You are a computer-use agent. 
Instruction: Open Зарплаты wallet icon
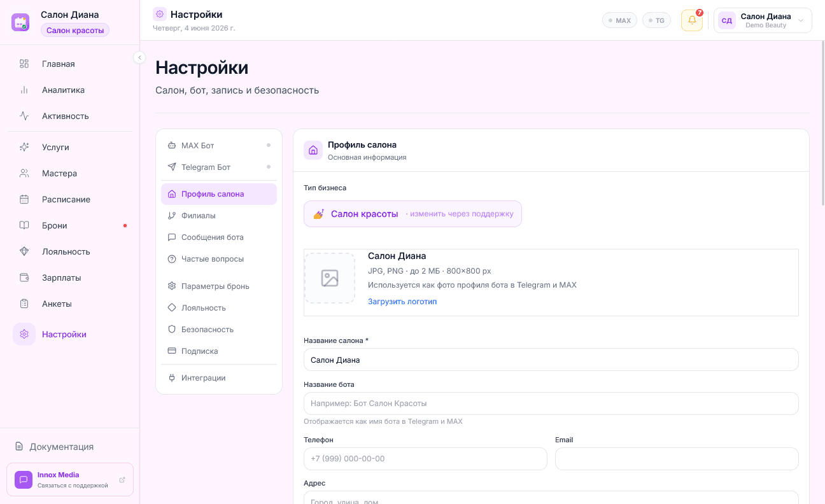pos(24,277)
